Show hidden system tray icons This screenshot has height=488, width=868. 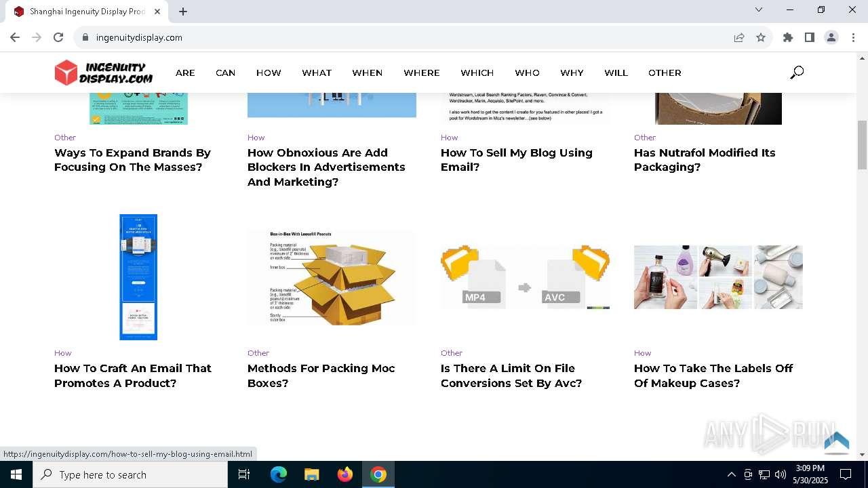coord(731,474)
